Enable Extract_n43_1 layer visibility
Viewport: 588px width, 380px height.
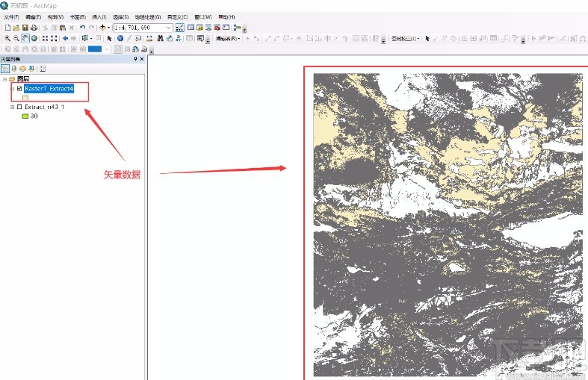click(x=19, y=107)
